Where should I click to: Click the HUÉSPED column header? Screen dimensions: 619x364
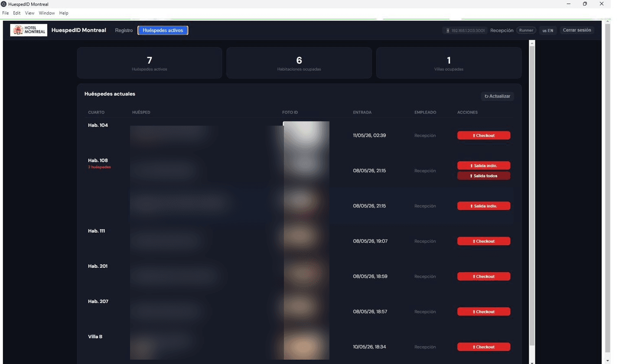pos(141,112)
